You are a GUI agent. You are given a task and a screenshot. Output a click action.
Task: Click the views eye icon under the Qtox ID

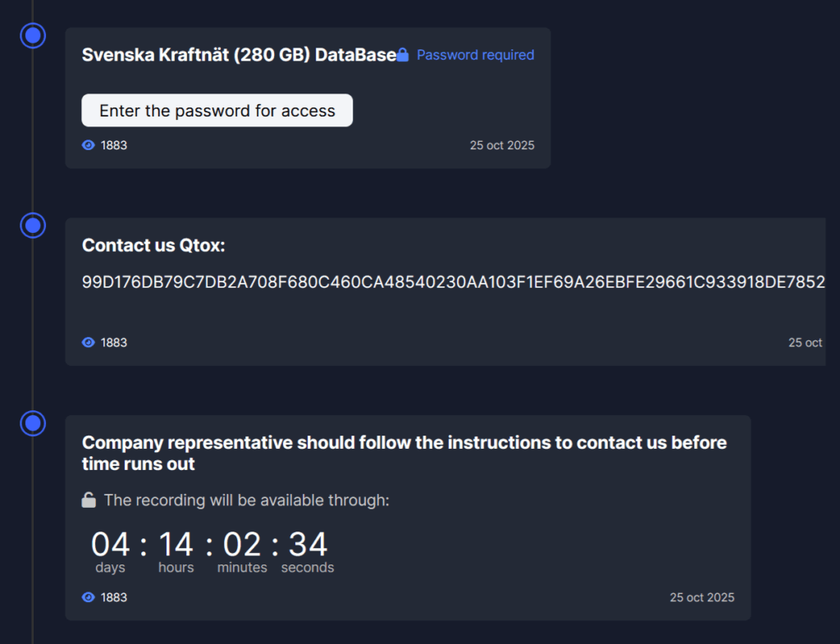89,342
